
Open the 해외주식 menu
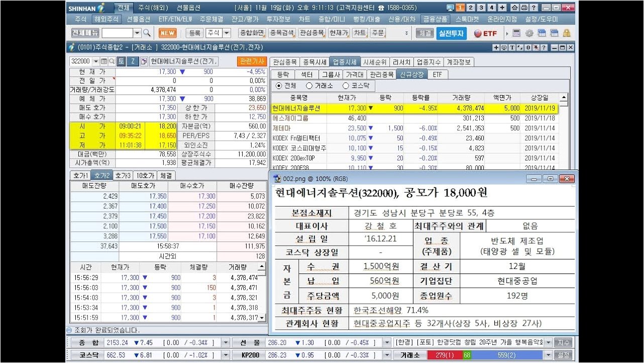(x=106, y=20)
